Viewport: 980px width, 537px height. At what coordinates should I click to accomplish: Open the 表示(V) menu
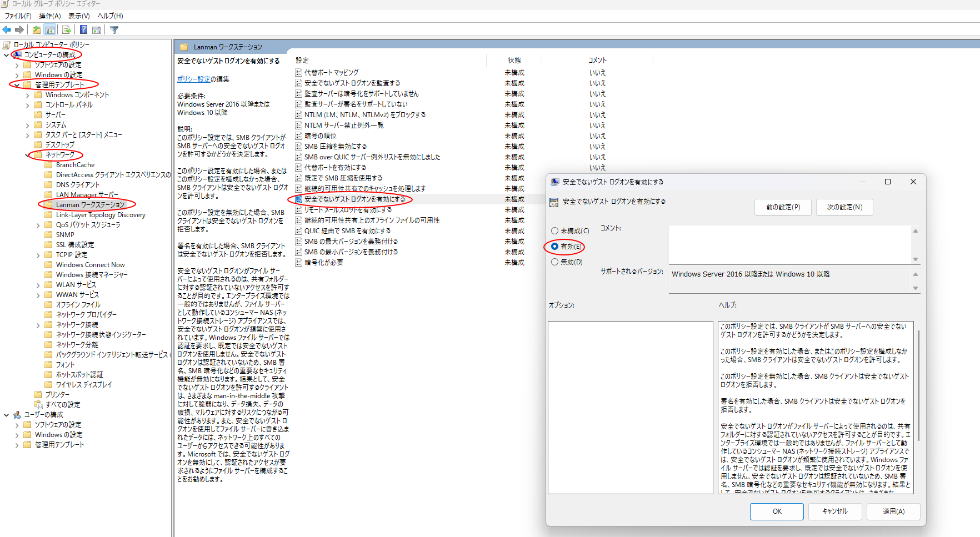click(x=79, y=16)
